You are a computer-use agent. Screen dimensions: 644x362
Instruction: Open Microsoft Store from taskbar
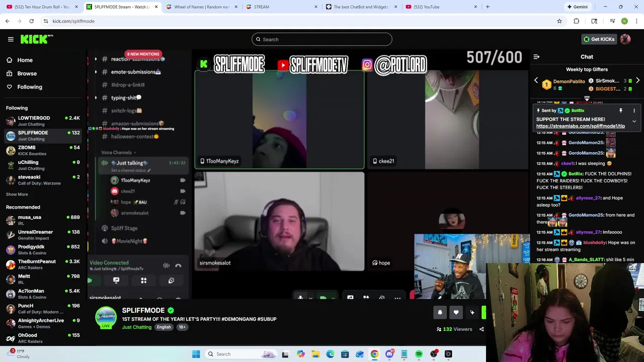(345, 354)
